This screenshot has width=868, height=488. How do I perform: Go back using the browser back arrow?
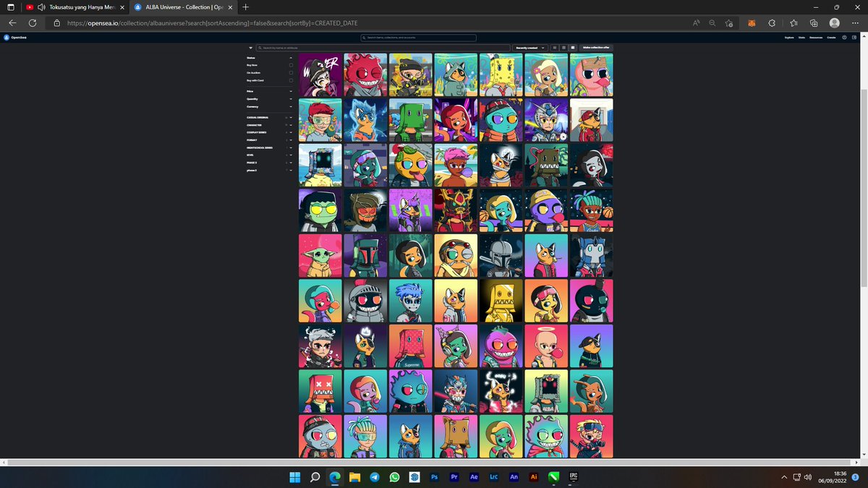[x=12, y=23]
